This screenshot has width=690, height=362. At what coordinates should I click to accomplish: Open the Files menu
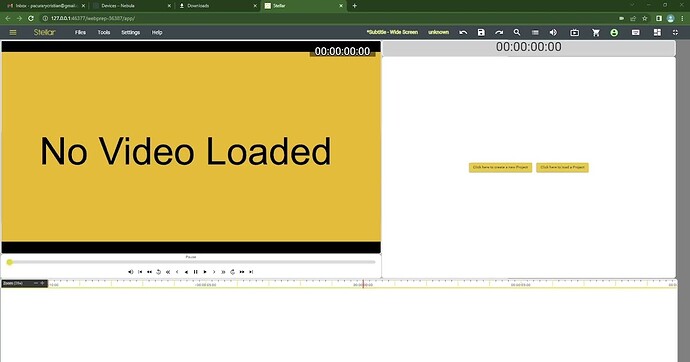tap(80, 33)
